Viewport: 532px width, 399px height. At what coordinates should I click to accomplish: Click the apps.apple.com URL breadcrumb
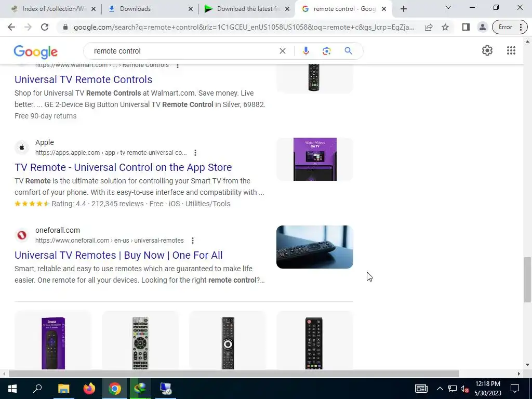pos(111,153)
